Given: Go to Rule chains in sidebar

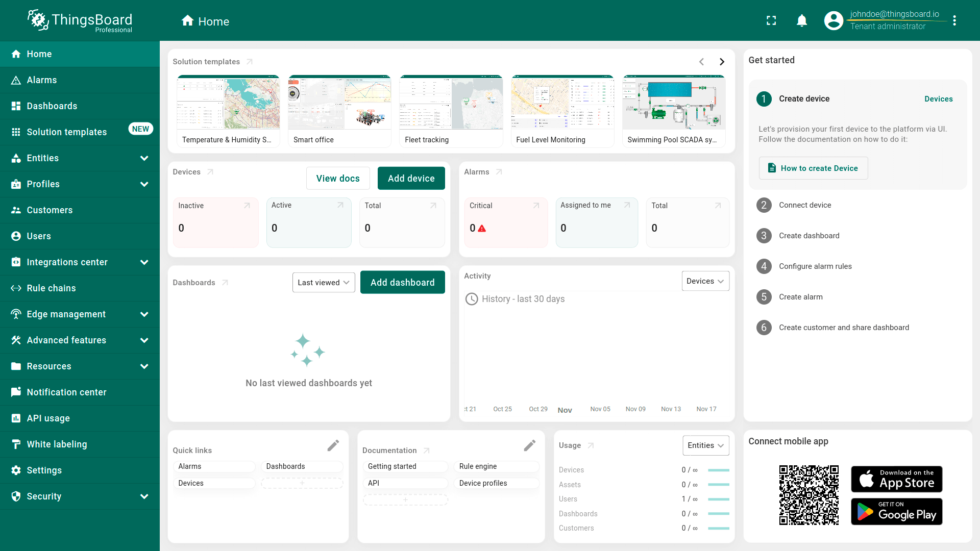Looking at the screenshot, I should pos(51,288).
